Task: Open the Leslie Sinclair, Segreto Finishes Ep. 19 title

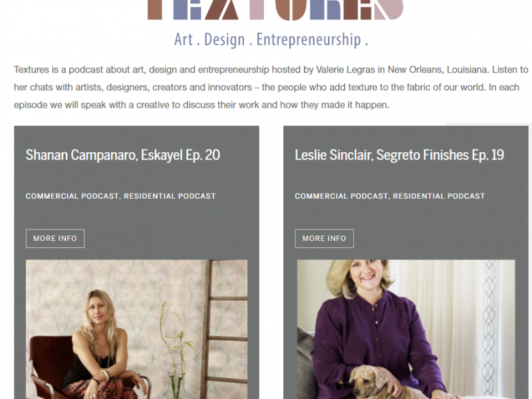Action: point(400,155)
